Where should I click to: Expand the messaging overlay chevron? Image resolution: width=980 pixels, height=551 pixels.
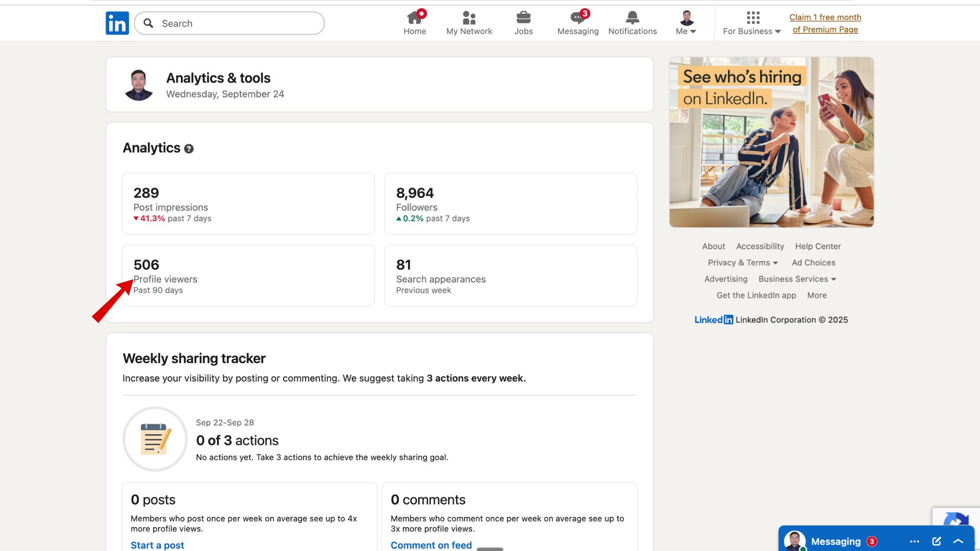click(958, 541)
